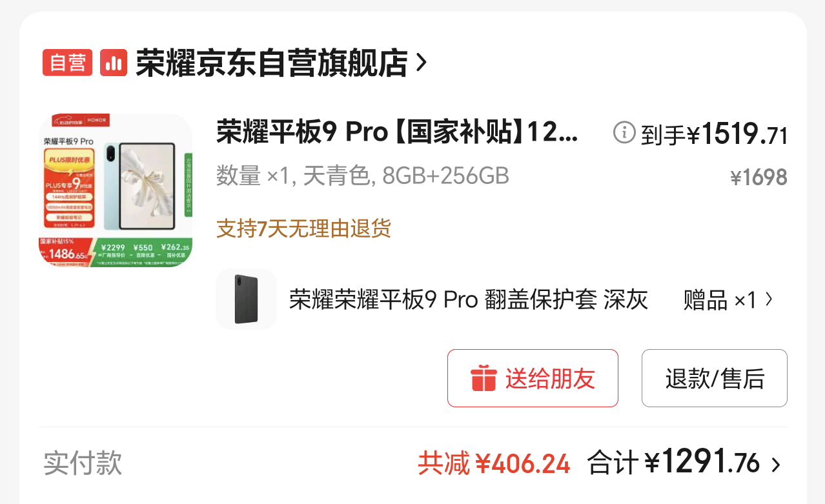Open the dark gray protective case thumbnail
This screenshot has width=825, height=504.
(246, 299)
